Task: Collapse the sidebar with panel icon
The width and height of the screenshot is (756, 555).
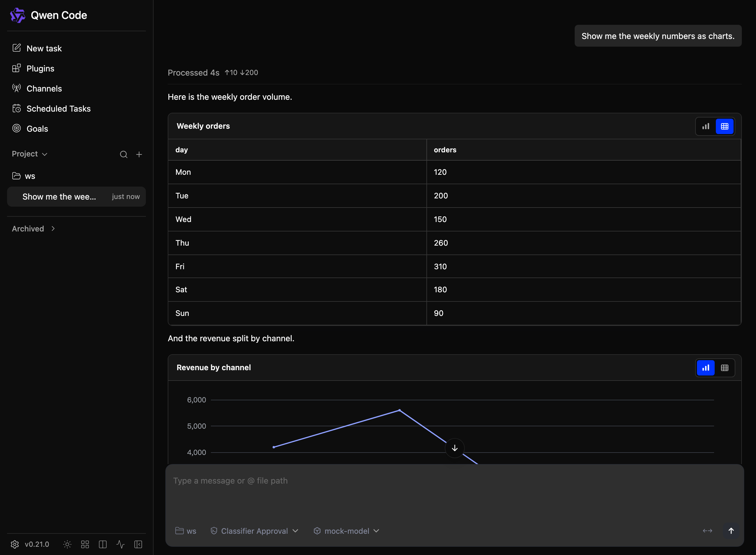Action: click(138, 544)
